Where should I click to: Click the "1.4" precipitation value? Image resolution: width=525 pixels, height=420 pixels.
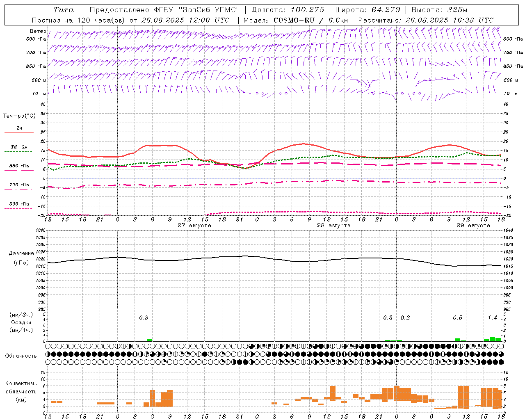(492, 318)
